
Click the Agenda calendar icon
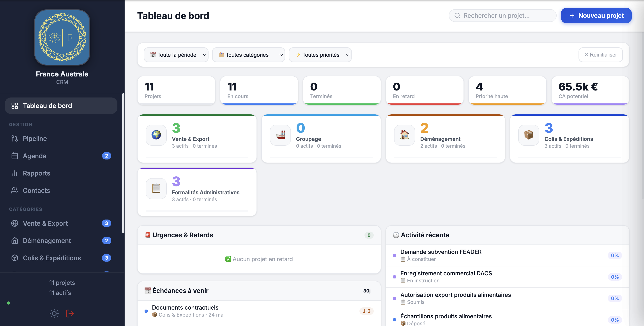(x=15, y=156)
